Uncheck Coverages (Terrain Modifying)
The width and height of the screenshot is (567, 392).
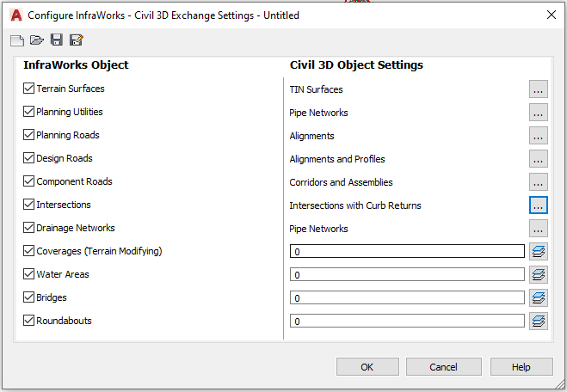click(28, 251)
